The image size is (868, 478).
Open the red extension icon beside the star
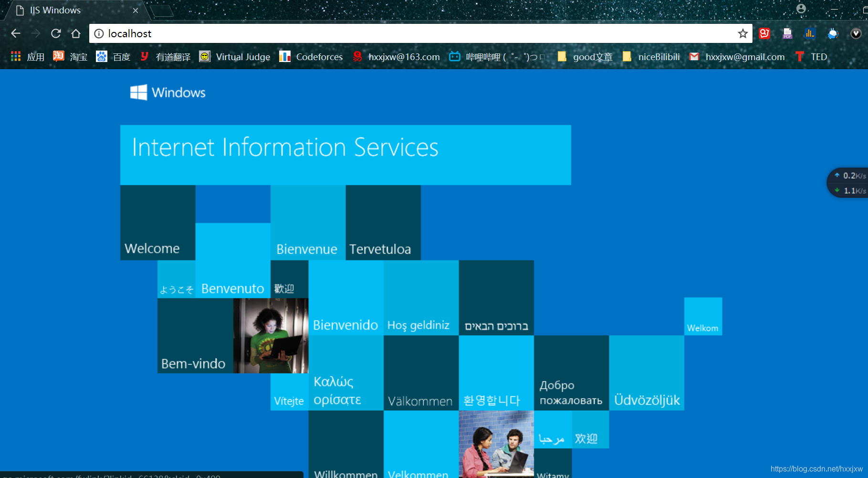pyautogui.click(x=764, y=33)
